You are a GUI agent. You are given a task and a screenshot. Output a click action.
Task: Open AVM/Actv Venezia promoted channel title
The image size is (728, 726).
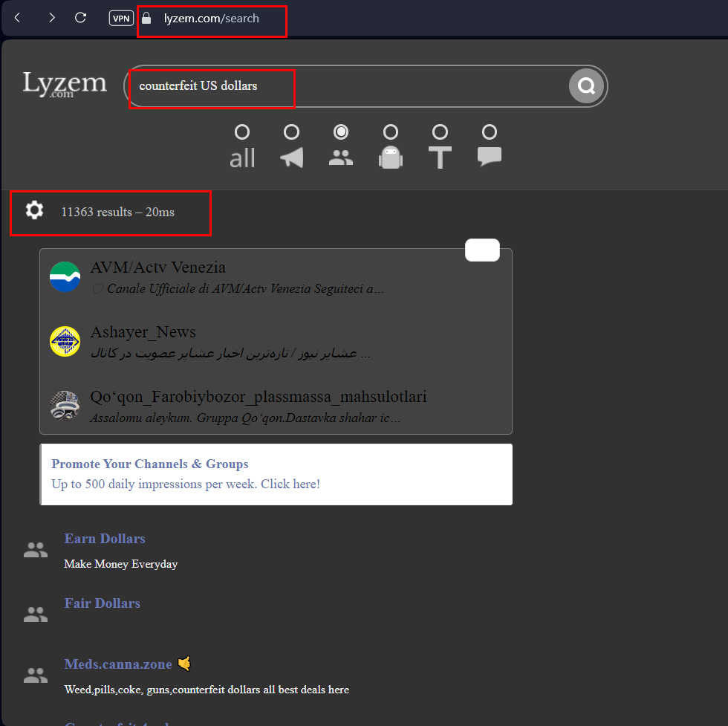tap(157, 268)
